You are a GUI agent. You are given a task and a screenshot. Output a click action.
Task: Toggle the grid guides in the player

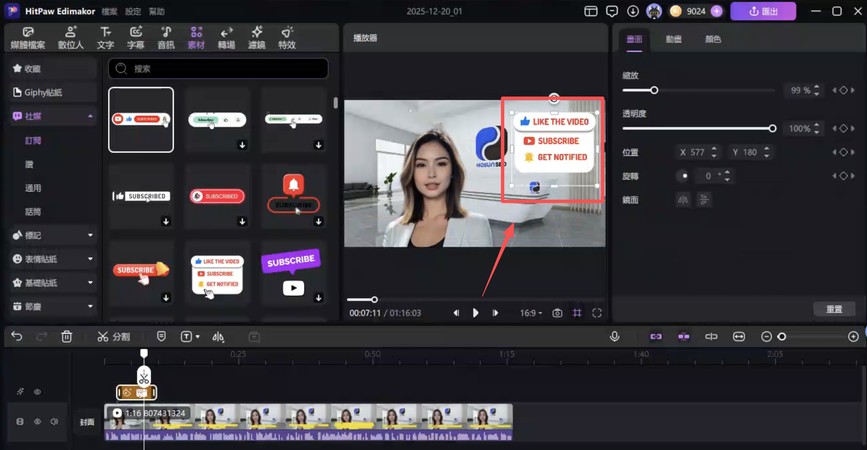click(577, 313)
